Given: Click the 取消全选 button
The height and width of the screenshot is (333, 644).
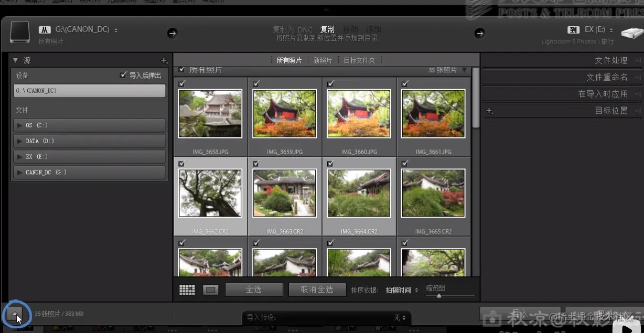Looking at the screenshot, I should point(317,289).
